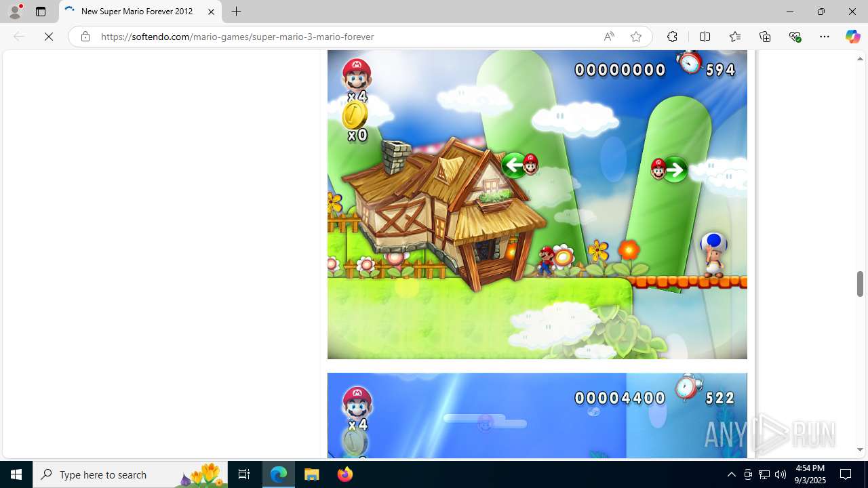
Task: Open Microsoft Edge from taskbar
Action: click(279, 474)
